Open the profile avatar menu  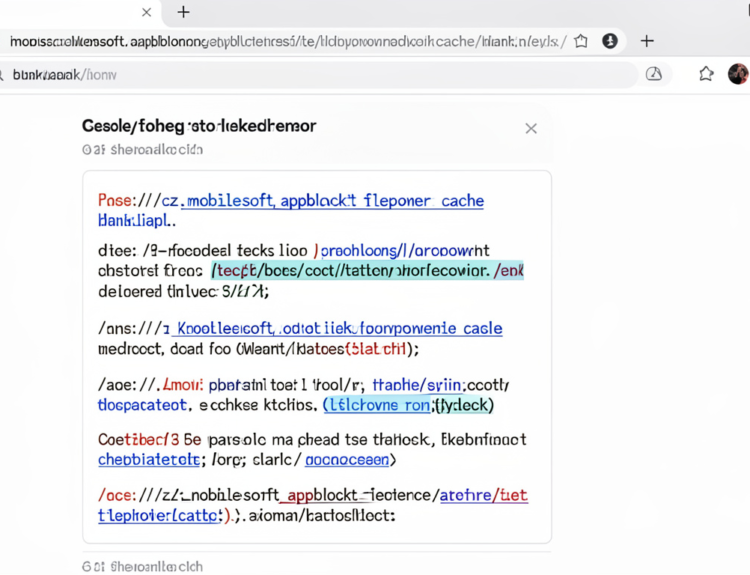pyautogui.click(x=738, y=74)
